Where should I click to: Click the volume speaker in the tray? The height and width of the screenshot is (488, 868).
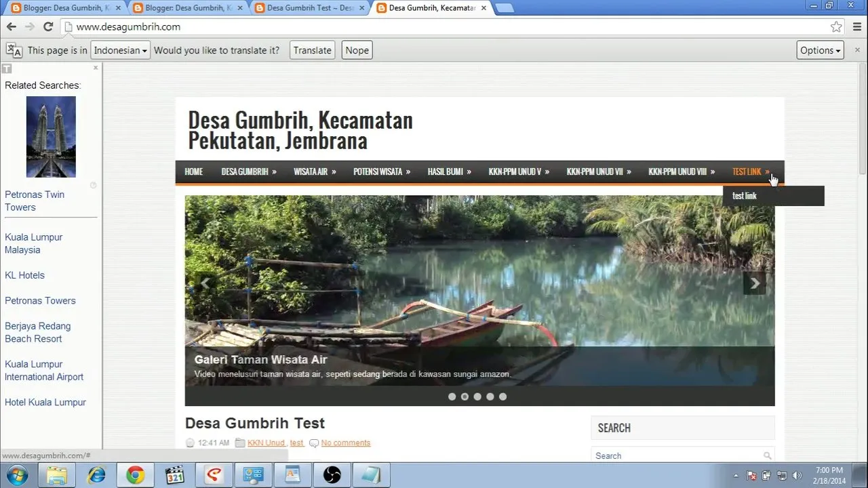point(797,475)
